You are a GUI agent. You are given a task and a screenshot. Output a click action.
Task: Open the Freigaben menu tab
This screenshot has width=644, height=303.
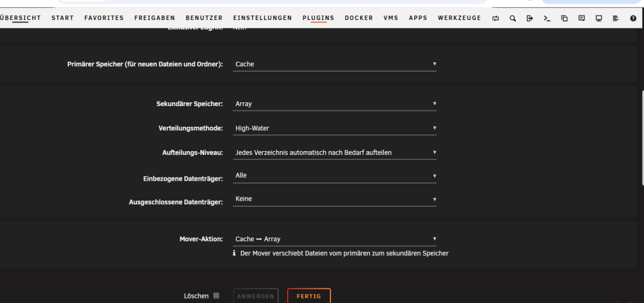point(155,18)
